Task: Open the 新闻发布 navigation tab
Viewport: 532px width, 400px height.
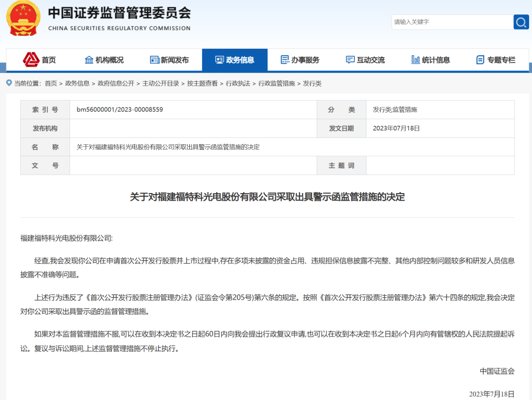Action: tap(169, 60)
